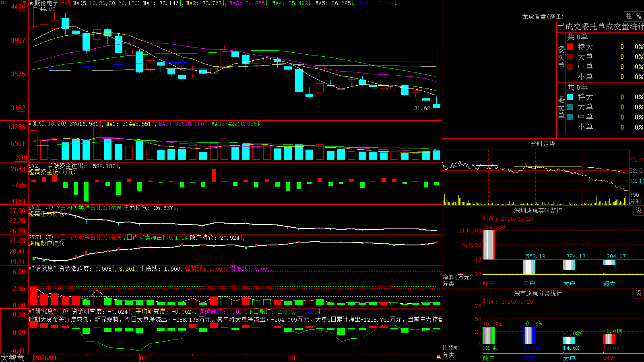Click the 委买单 section label
This screenshot has width=644, height=362.
561,57
